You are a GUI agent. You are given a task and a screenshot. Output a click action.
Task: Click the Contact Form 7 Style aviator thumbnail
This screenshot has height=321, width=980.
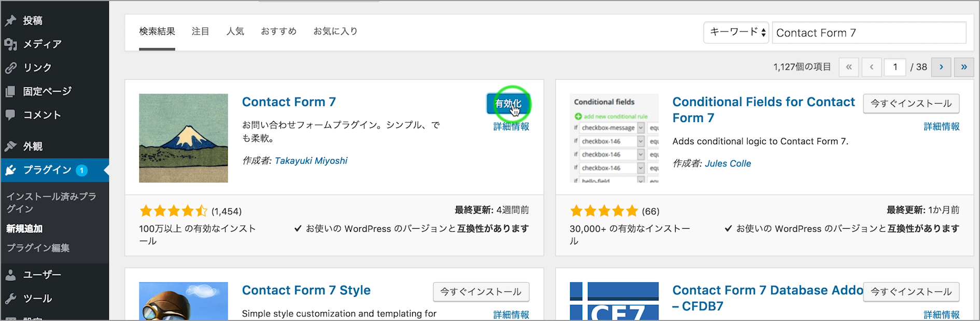coord(184,301)
